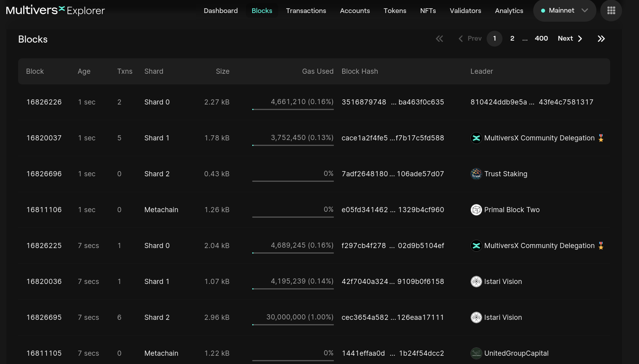639x364 pixels.
Task: Click the MultiversX Explorer logo
Action: tap(55, 11)
